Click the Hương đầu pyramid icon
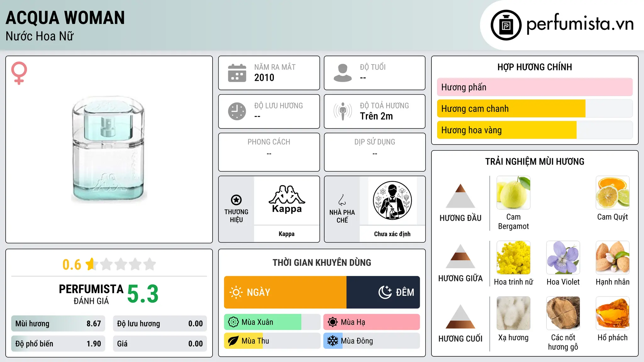 pos(460,196)
